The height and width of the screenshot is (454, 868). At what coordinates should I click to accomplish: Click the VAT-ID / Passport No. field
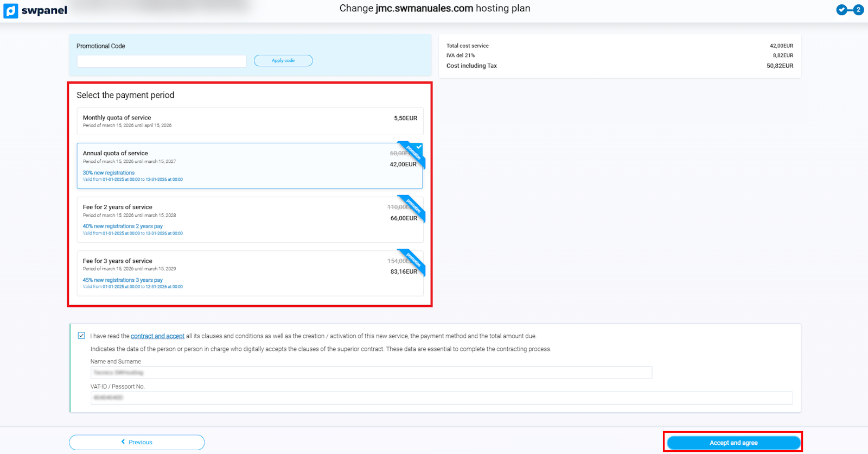[x=441, y=398]
